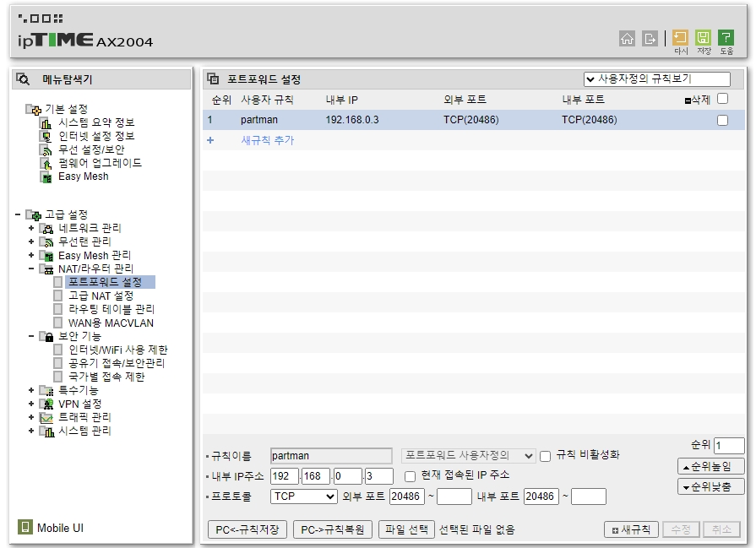Click the 시스템 관리 icon
This screenshot has height=548, width=756.
click(46, 431)
